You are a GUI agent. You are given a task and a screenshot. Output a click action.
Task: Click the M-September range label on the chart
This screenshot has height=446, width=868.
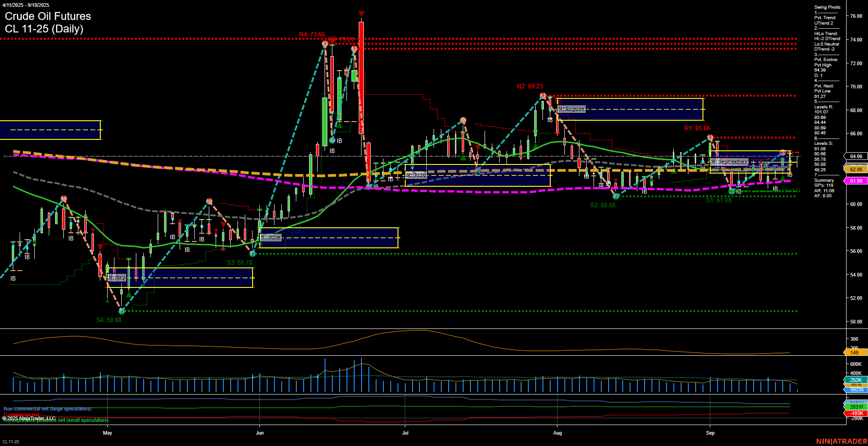729,161
